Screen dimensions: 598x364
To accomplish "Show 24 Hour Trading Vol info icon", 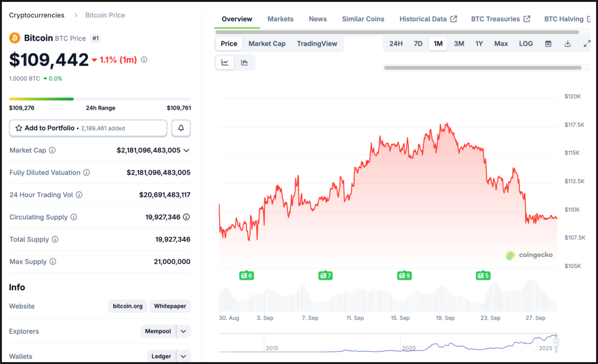I will (79, 194).
